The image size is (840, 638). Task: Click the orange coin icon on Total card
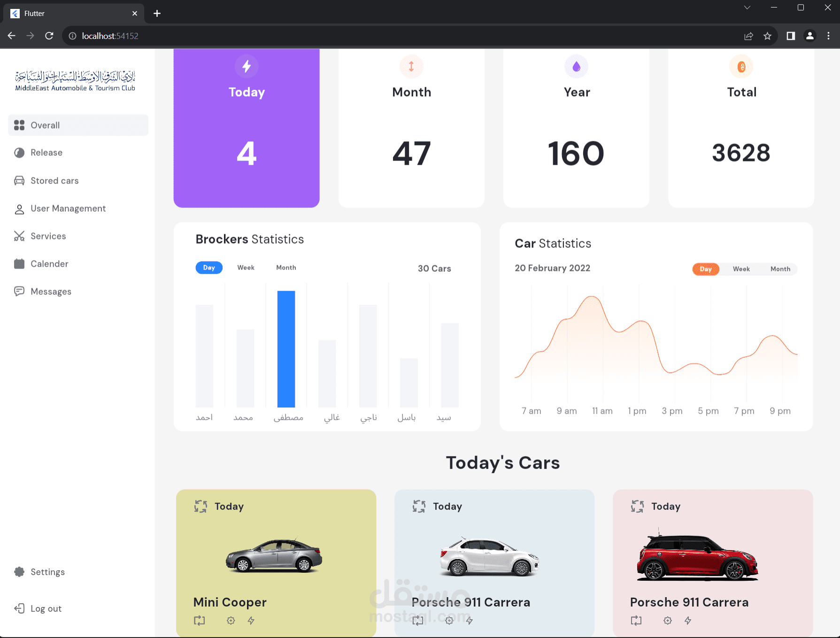[741, 67]
